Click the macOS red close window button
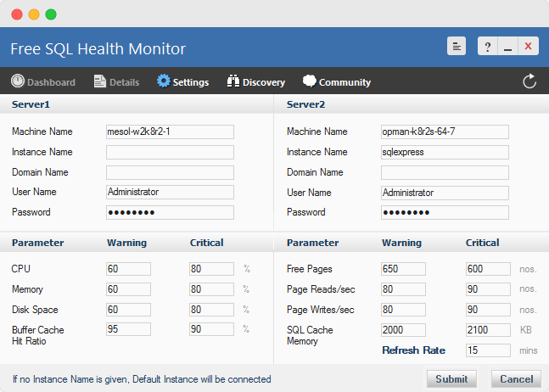Image resolution: width=549 pixels, height=392 pixels. coord(17,14)
